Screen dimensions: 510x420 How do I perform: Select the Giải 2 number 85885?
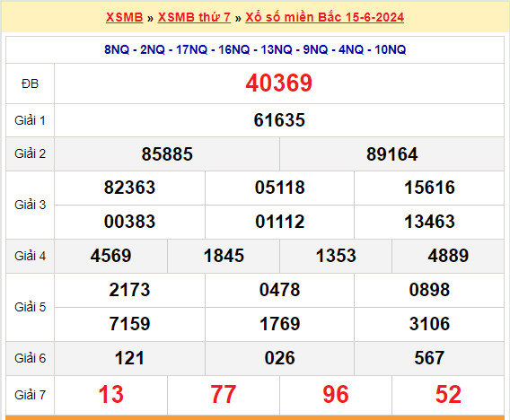(167, 154)
